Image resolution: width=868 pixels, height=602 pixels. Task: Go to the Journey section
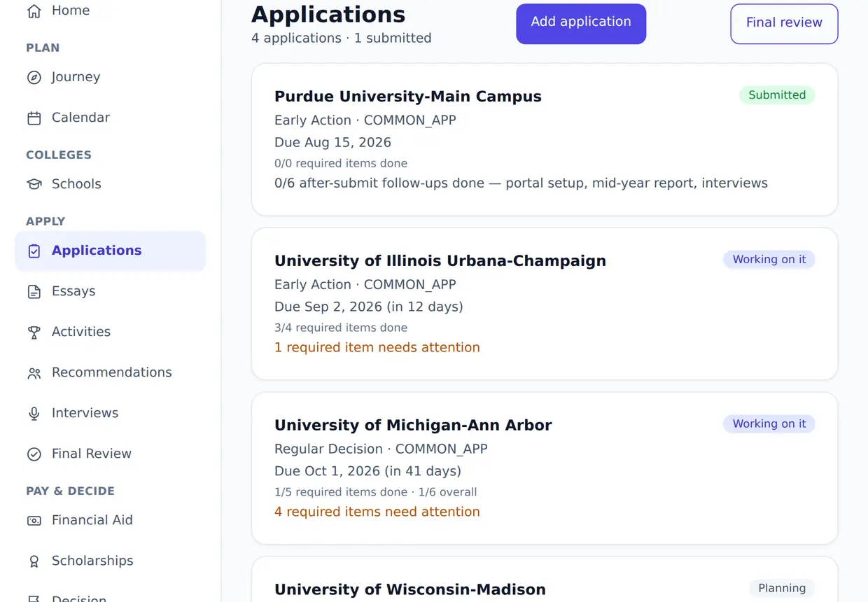pyautogui.click(x=111, y=77)
